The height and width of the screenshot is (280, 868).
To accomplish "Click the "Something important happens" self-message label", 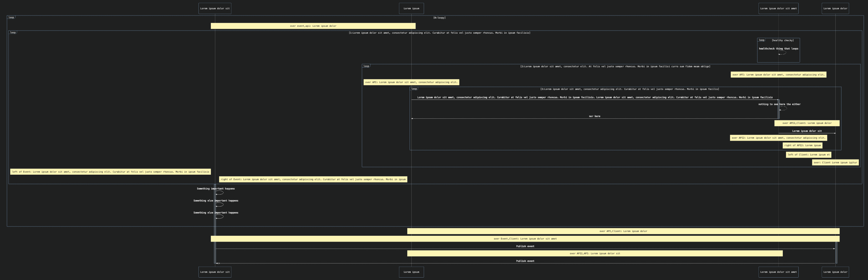I will [216, 189].
